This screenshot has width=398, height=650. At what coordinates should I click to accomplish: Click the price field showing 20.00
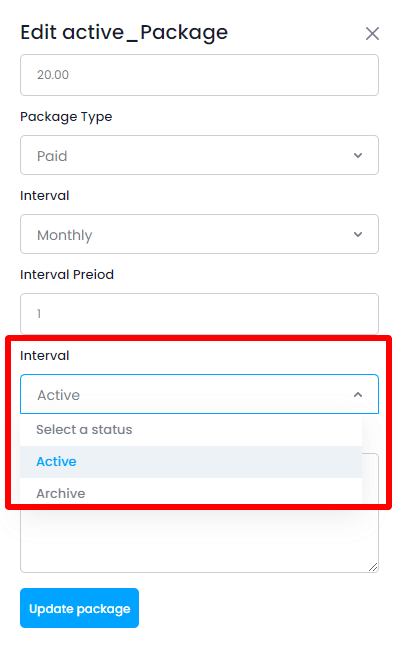coord(199,75)
